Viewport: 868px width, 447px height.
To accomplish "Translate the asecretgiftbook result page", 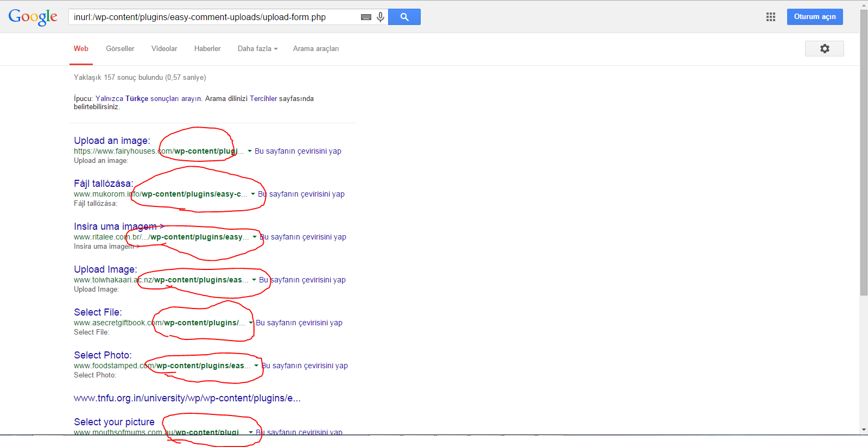I will [299, 323].
